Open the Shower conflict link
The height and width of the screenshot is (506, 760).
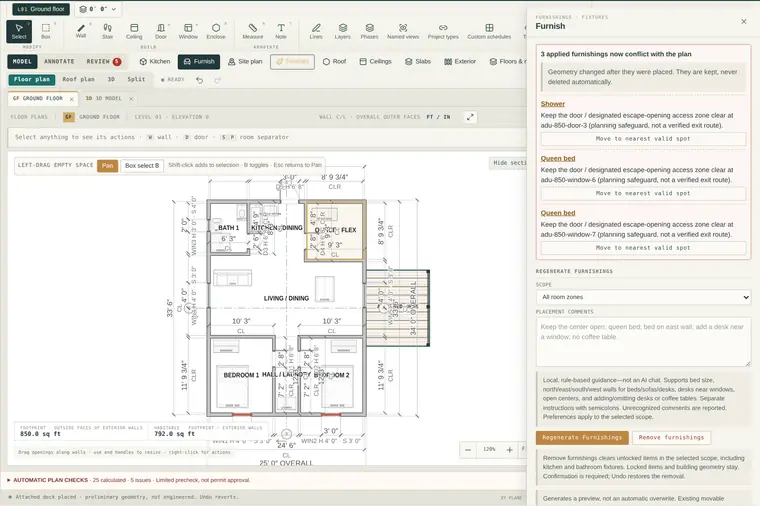click(x=553, y=104)
